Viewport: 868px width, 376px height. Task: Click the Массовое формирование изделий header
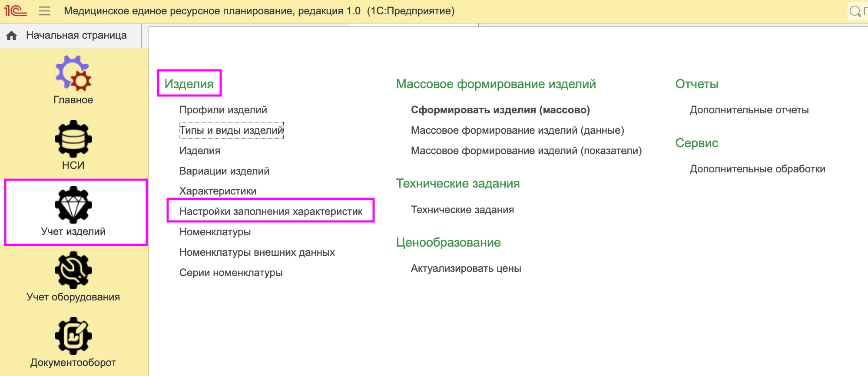(x=496, y=84)
